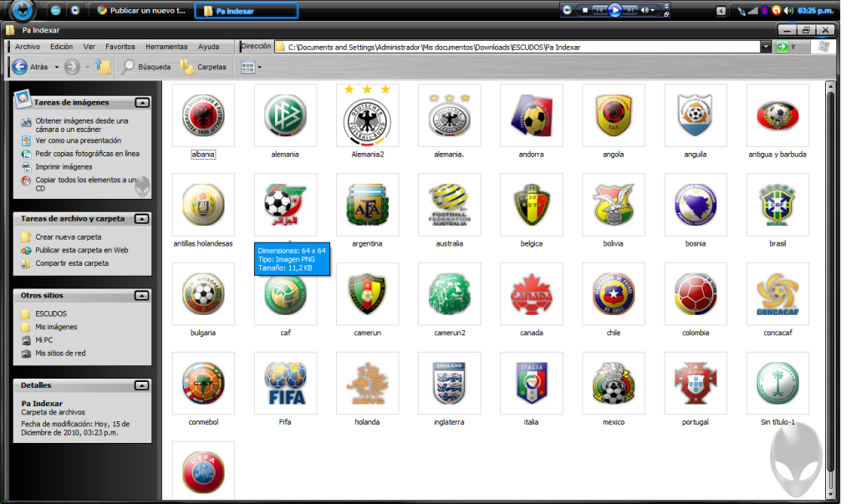Select the inglaterra three lions thumbnail
Viewport: 856px width, 504px height.
point(449,384)
